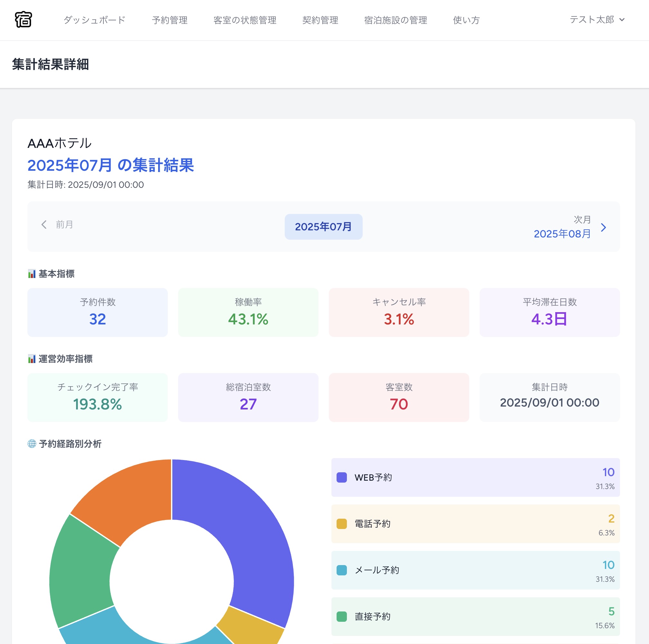Click the globe icon beside 予約経路別分析

tap(32, 444)
